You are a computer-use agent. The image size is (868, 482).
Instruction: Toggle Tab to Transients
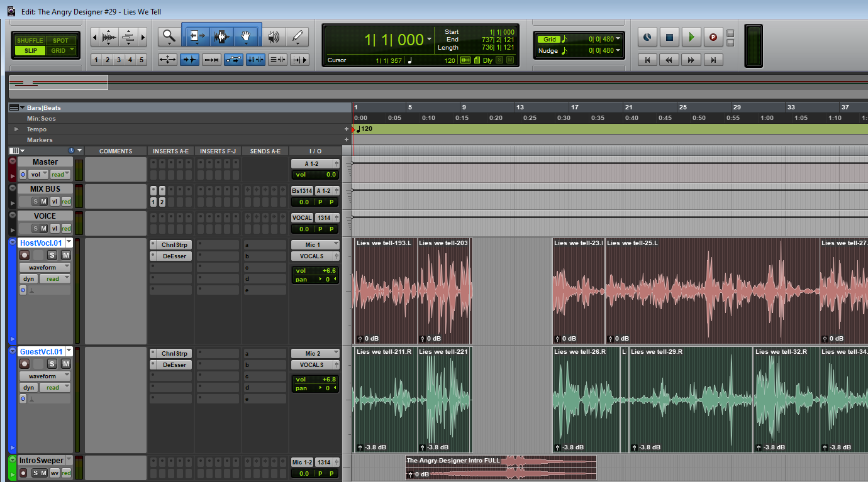click(x=189, y=60)
